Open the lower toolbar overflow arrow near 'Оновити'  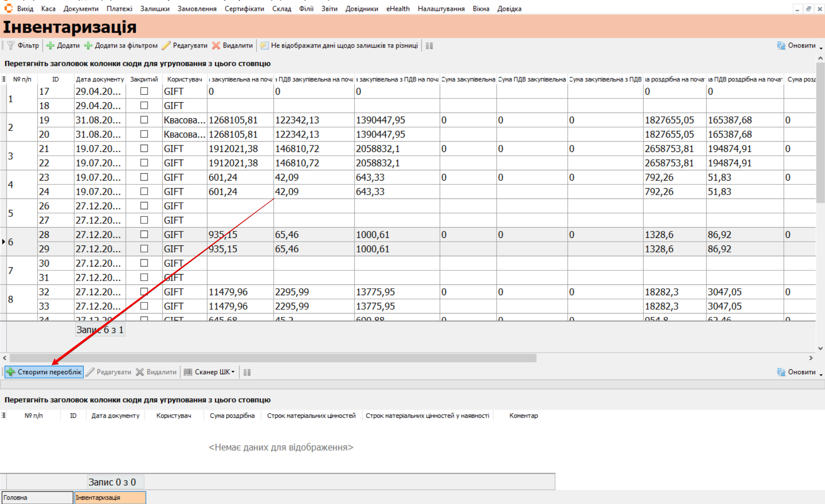[x=821, y=375]
